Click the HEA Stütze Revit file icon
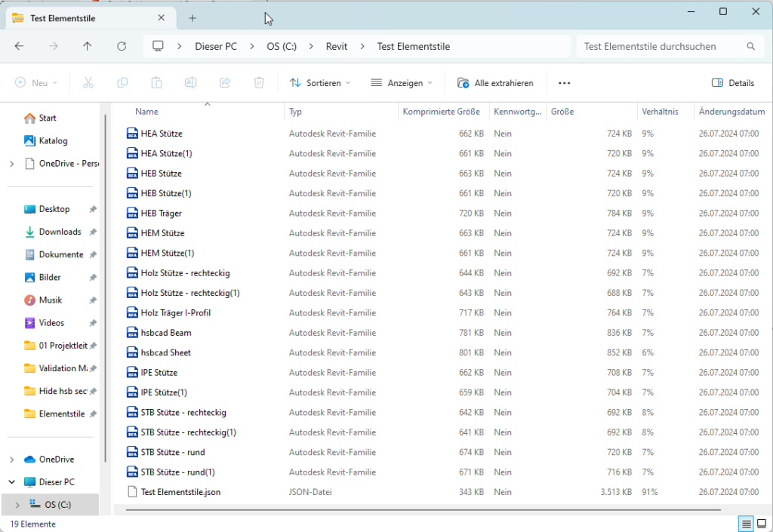Image resolution: width=773 pixels, height=532 pixels. tap(132, 134)
